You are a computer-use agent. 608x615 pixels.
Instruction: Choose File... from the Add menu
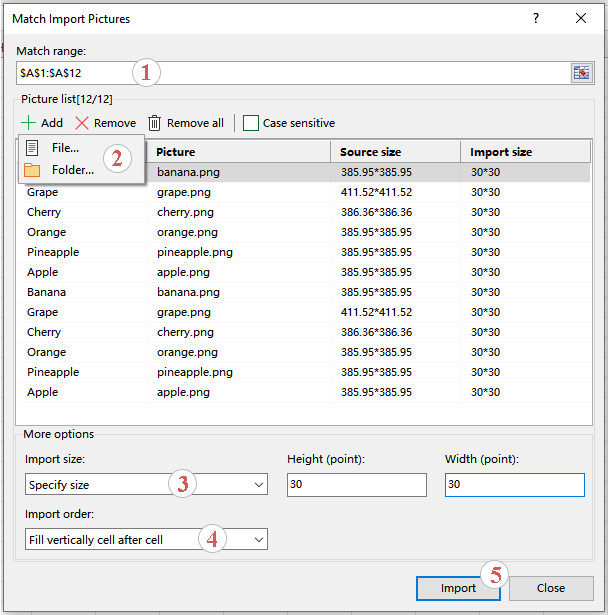66,148
